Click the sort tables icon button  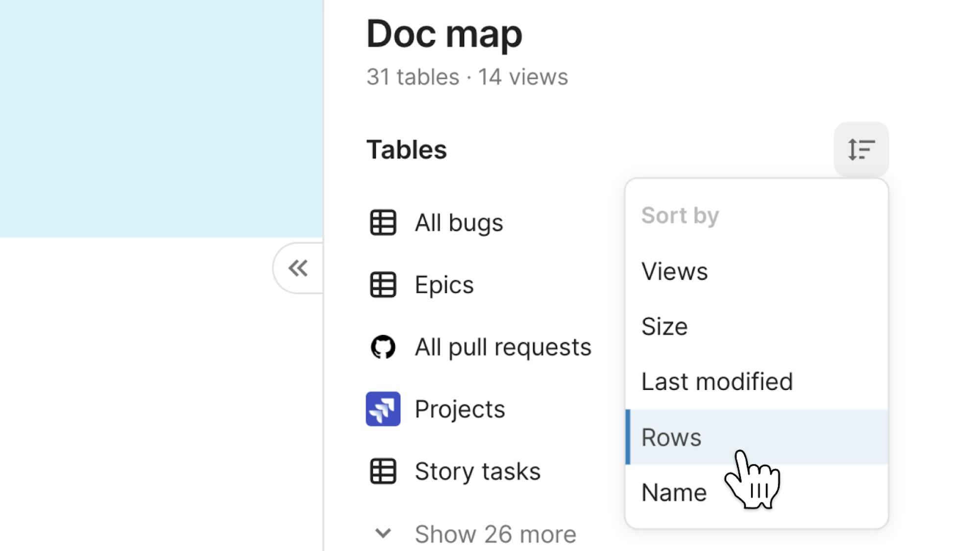tap(861, 149)
